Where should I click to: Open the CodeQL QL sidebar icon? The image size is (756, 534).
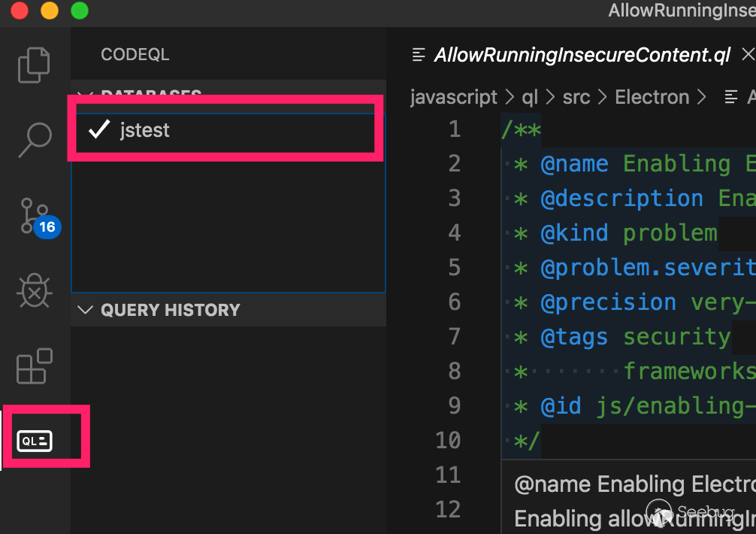click(36, 441)
